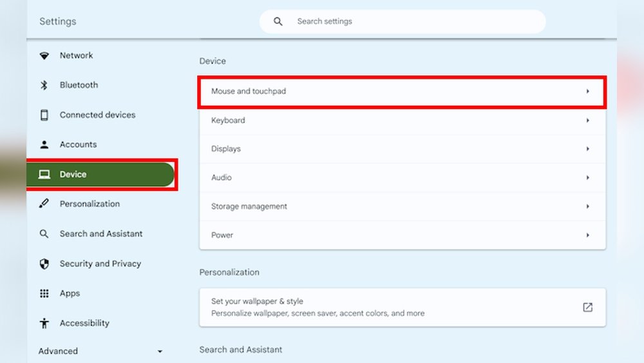Click the Accounts person icon
The height and width of the screenshot is (363, 644).
coord(44,145)
